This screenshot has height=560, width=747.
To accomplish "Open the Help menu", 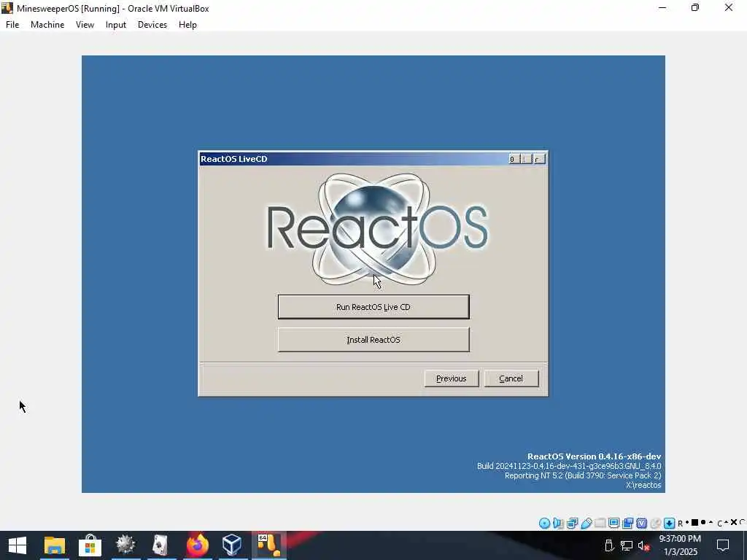I will click(187, 25).
